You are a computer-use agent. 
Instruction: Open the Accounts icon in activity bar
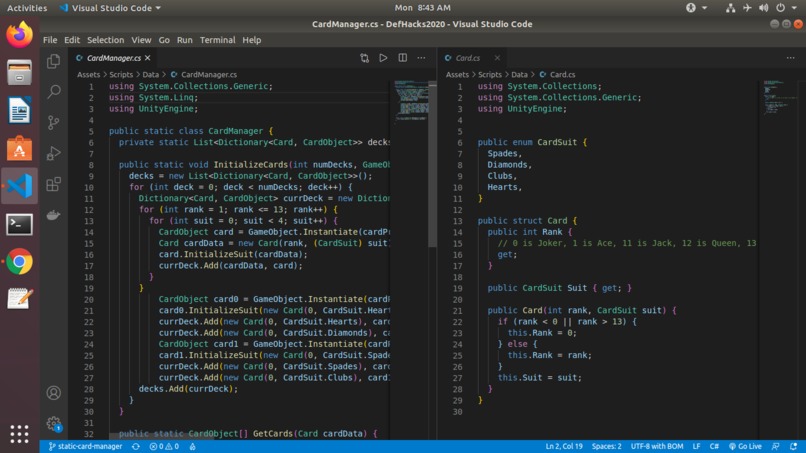coord(54,393)
